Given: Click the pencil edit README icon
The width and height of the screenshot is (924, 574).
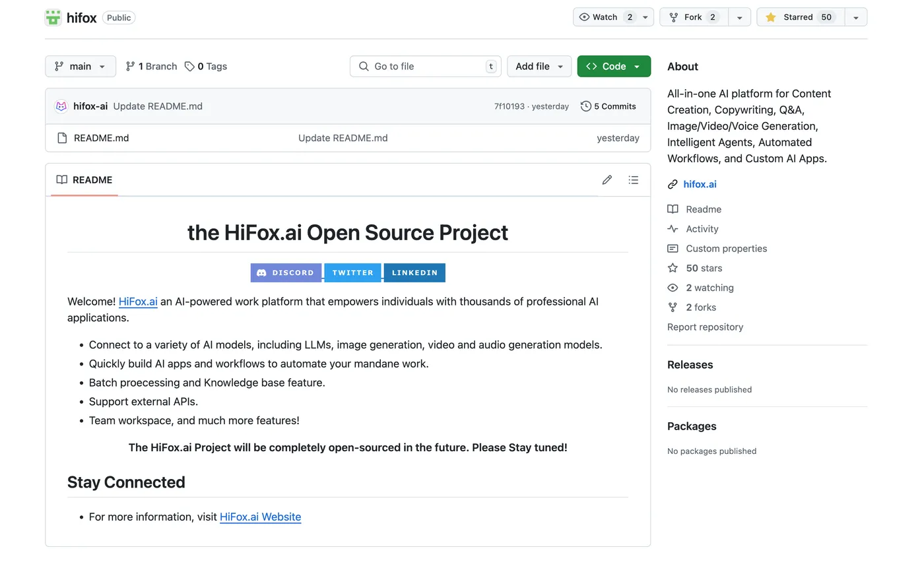Looking at the screenshot, I should point(607,180).
